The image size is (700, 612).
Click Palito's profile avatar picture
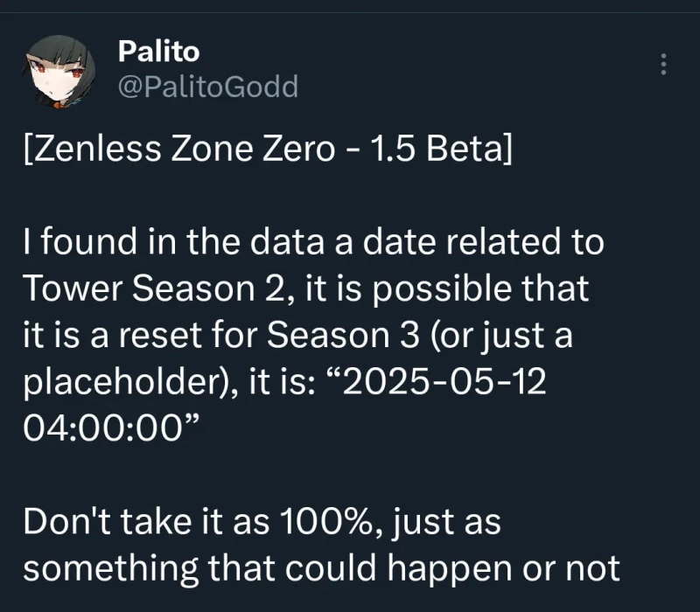point(58,74)
